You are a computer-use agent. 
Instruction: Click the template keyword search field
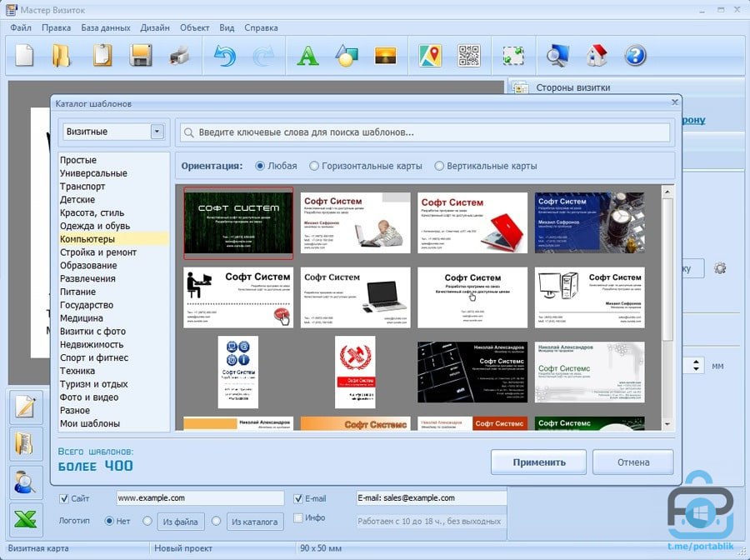tap(425, 132)
